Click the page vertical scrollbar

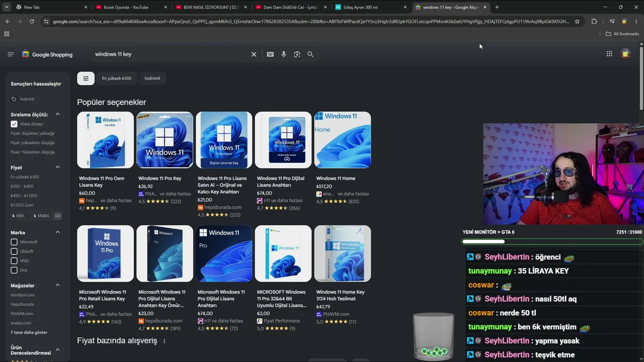641,77
